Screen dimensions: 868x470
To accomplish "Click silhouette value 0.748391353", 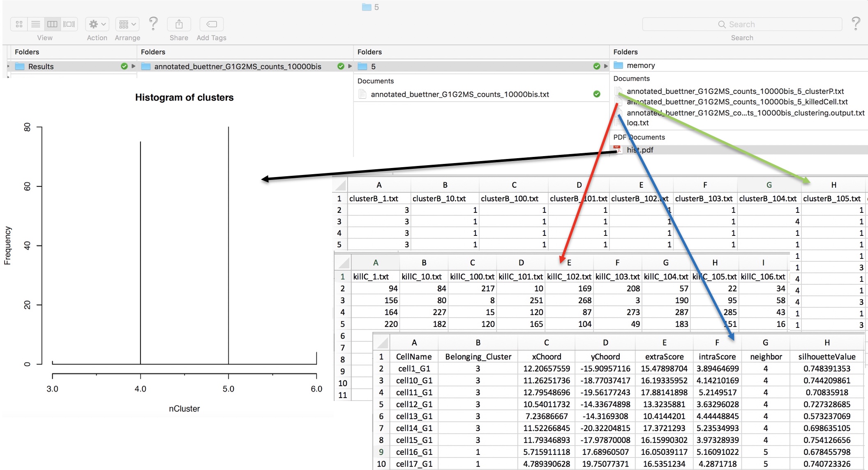I will tap(827, 369).
